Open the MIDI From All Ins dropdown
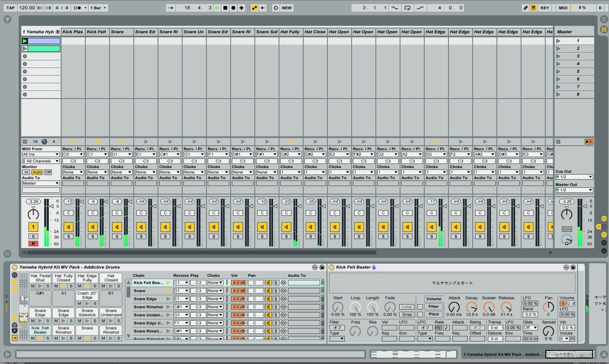 (41, 155)
